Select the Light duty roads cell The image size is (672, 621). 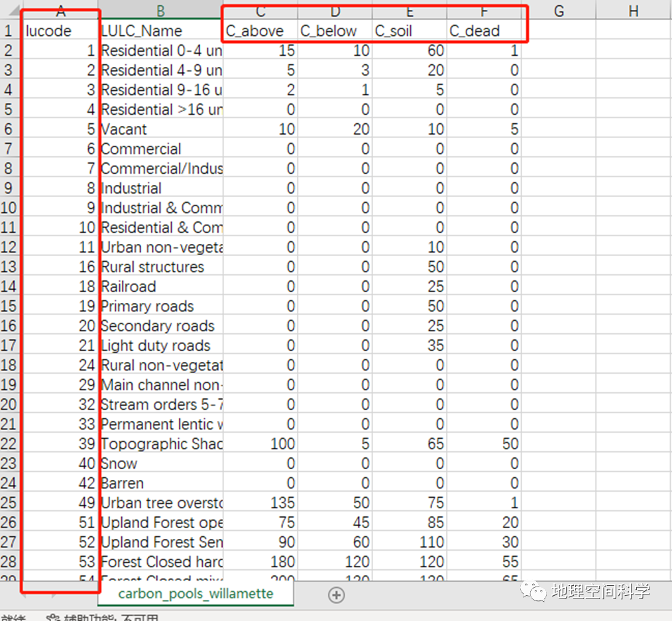[161, 345]
